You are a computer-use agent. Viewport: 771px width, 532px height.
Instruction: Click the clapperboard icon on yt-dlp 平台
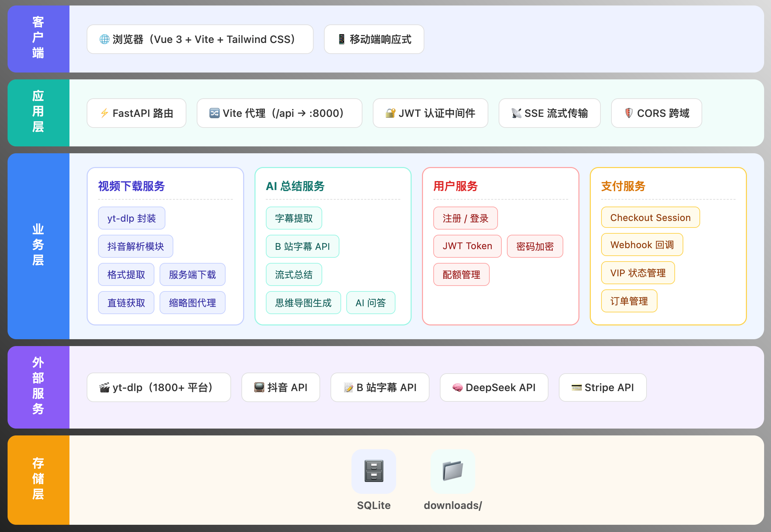[x=105, y=388]
